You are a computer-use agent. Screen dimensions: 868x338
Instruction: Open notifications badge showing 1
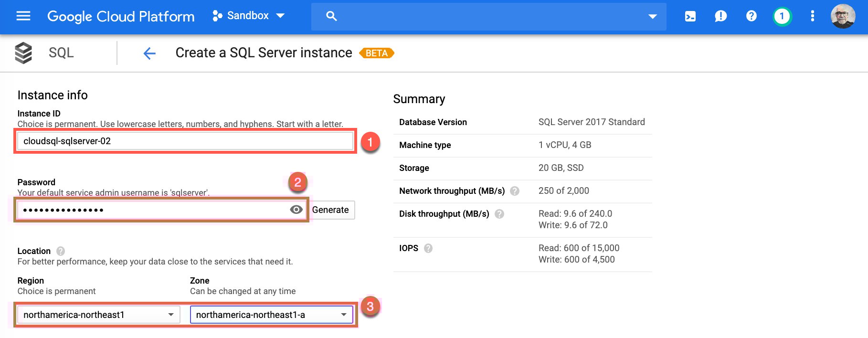click(x=782, y=16)
